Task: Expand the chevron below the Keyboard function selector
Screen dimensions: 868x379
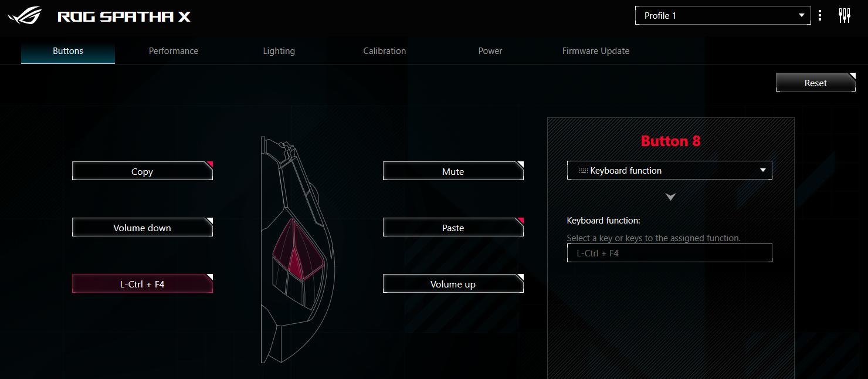Action: (670, 197)
